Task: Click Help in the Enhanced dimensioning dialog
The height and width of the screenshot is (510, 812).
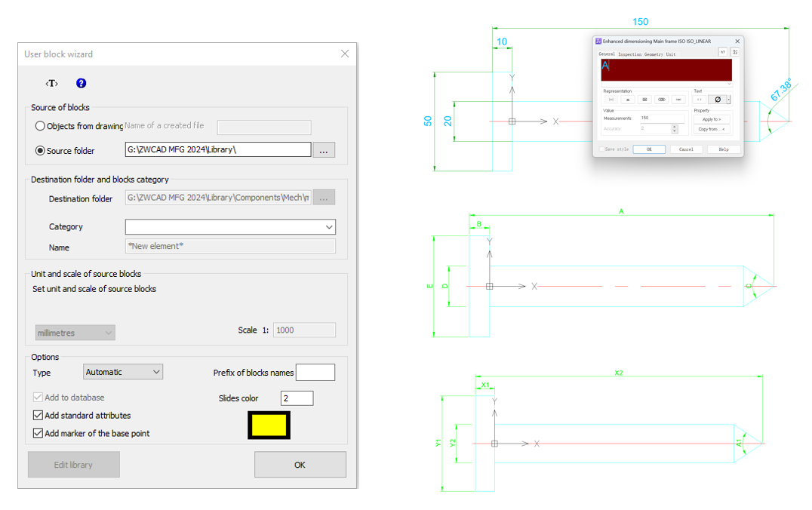Action: pos(724,149)
